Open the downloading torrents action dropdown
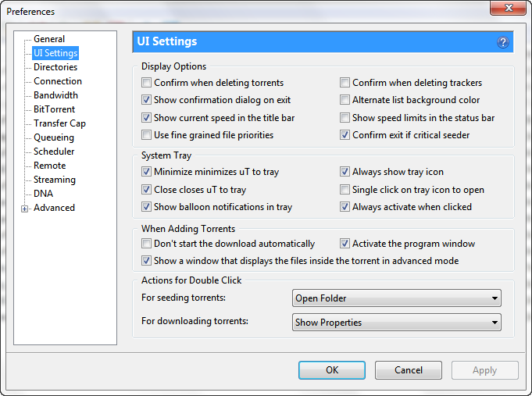 click(396, 322)
